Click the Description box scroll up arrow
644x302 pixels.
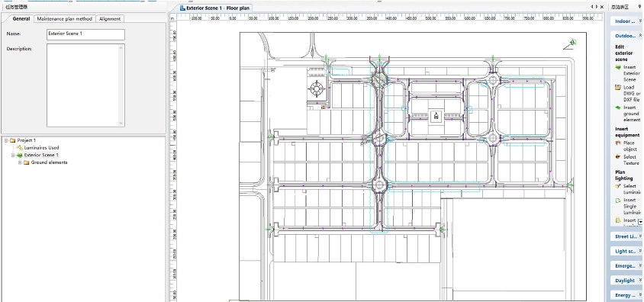121,47
